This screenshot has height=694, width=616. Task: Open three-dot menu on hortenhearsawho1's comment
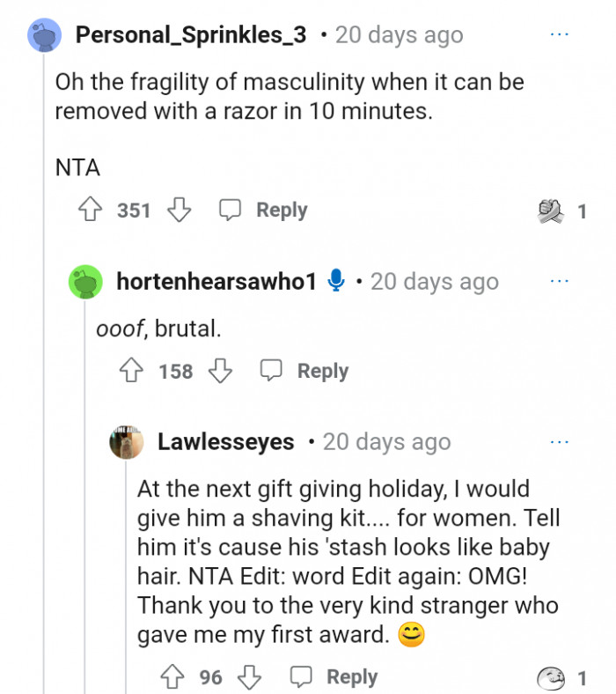tap(560, 282)
